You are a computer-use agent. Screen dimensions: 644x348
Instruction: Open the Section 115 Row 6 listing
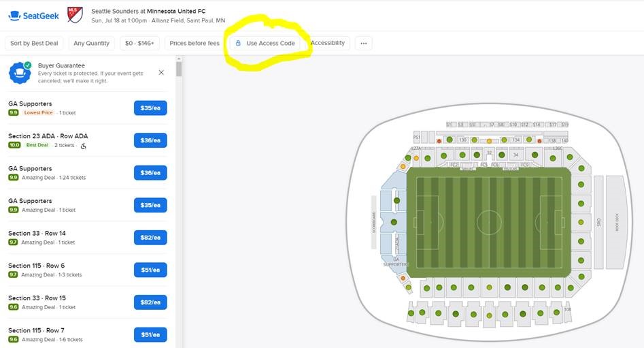pyautogui.click(x=88, y=270)
